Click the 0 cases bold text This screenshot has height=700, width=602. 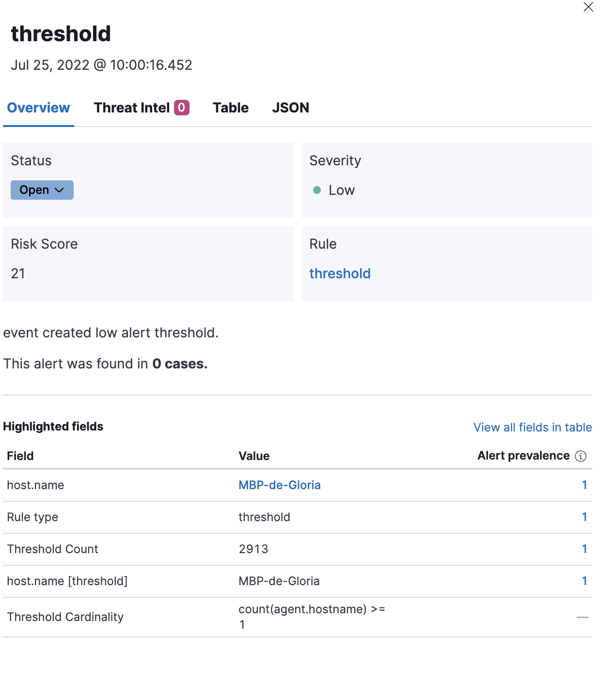pos(179,364)
